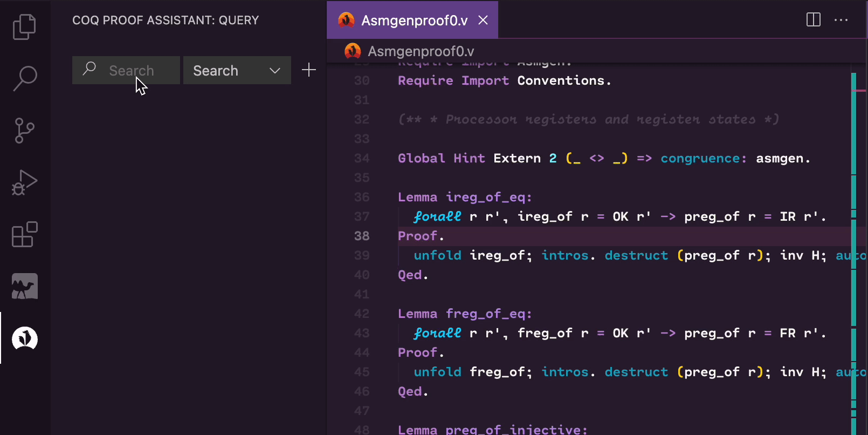Click line number 38 in gutter

(x=362, y=236)
